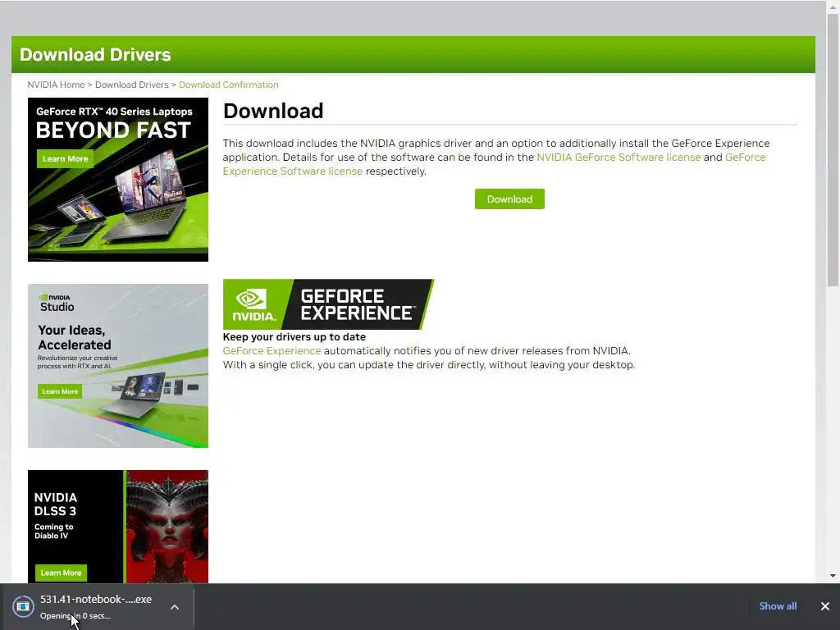Click the GeForce Experience logo banner
This screenshot has width=840, height=630.
(x=328, y=304)
